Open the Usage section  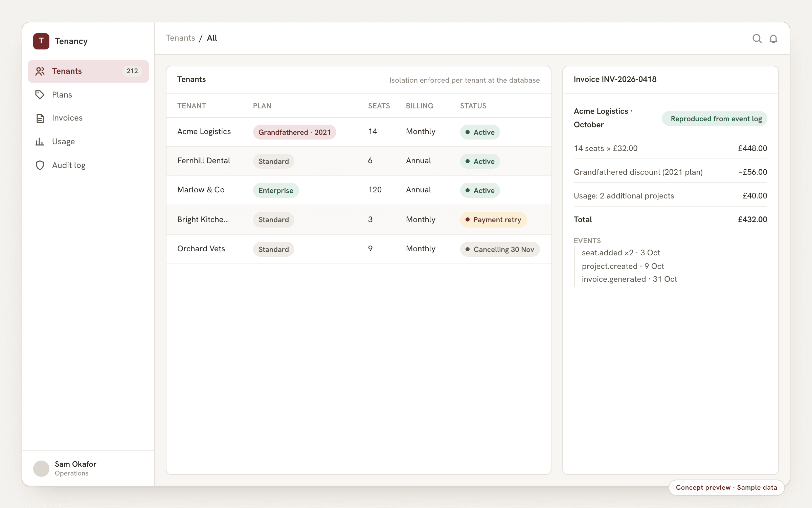click(x=88, y=142)
